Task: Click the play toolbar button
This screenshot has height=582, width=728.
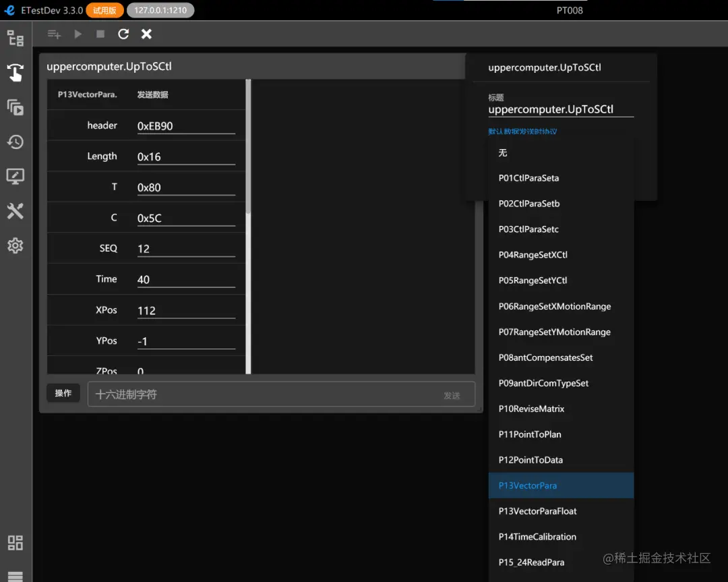Action: 78,34
